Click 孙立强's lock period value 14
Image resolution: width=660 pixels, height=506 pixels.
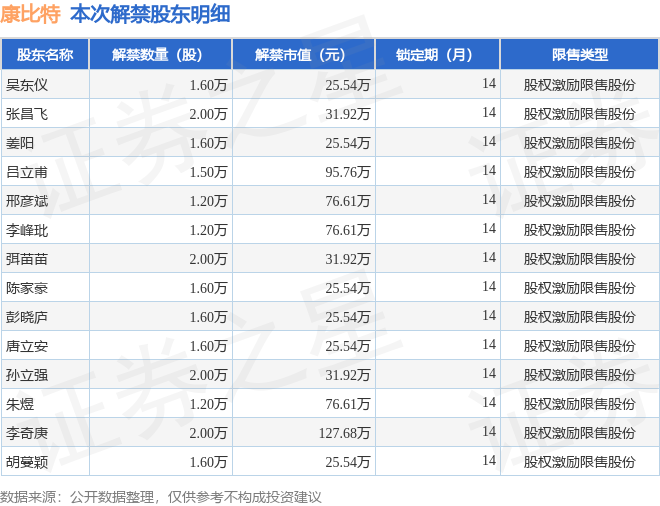click(x=489, y=373)
